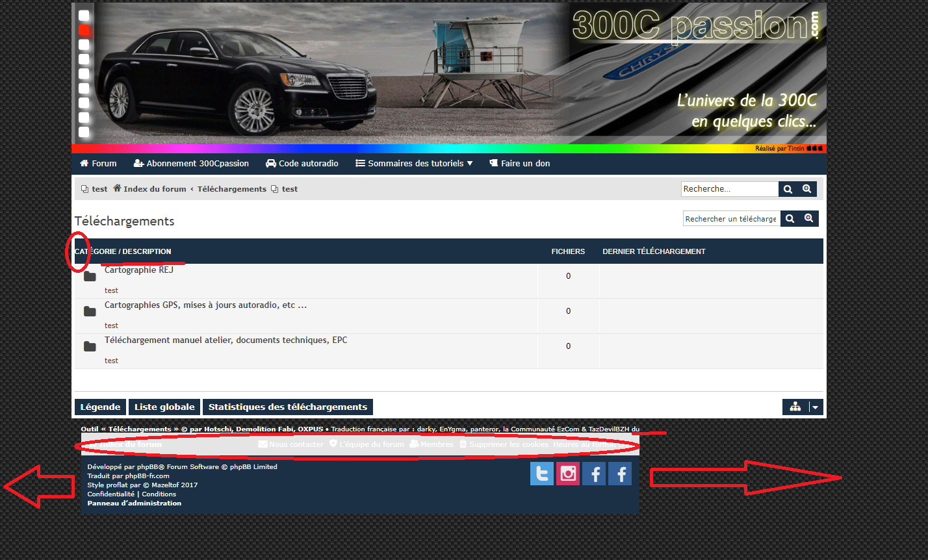Screen dimensions: 928x560
Task: Expand the Sommaires des tutoriels menu
Action: pos(414,164)
